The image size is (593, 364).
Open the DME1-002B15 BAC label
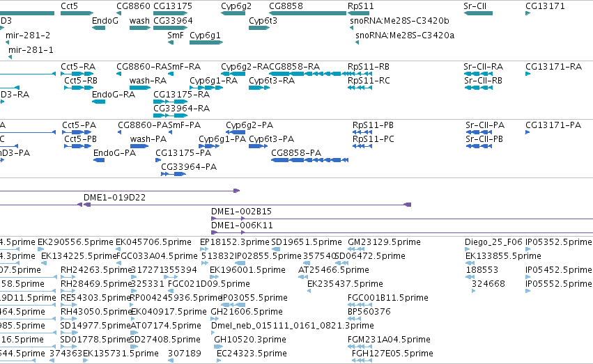[x=241, y=212]
